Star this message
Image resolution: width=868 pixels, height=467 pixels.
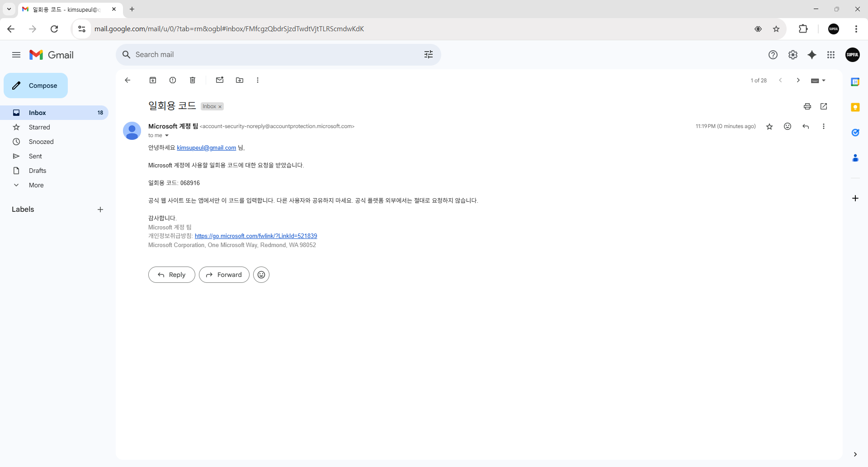(769, 127)
